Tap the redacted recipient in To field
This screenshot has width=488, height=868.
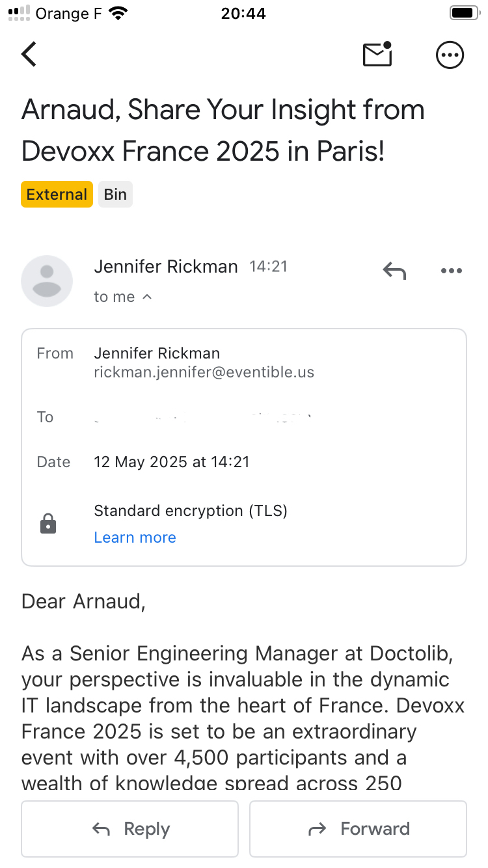203,418
